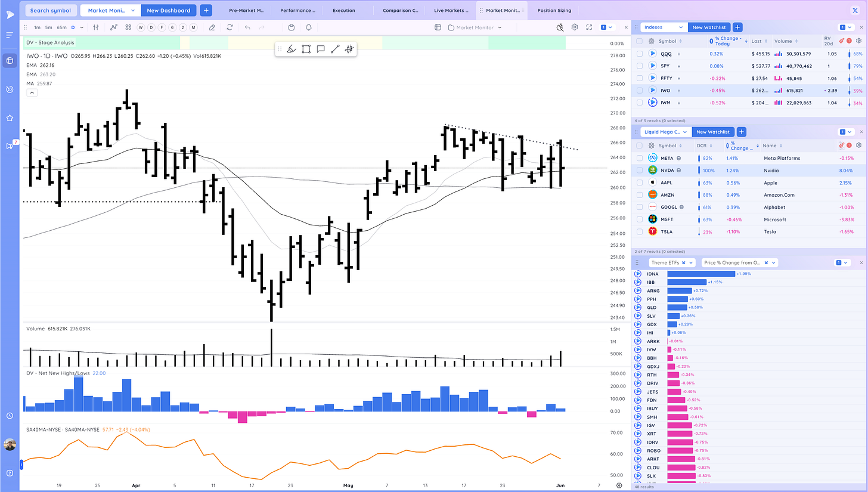This screenshot has height=492, width=868.
Task: Open the Indexes watchlist dropdown
Action: pos(664,27)
